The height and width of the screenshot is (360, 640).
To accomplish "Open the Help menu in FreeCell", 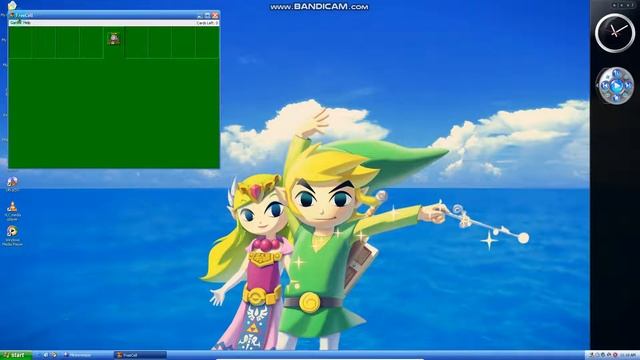I will 27,23.
